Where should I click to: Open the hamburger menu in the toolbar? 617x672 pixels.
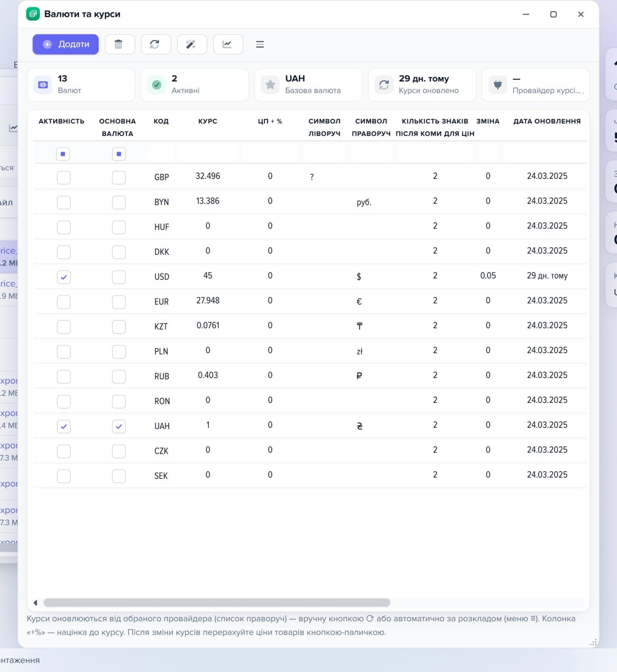pyautogui.click(x=260, y=44)
